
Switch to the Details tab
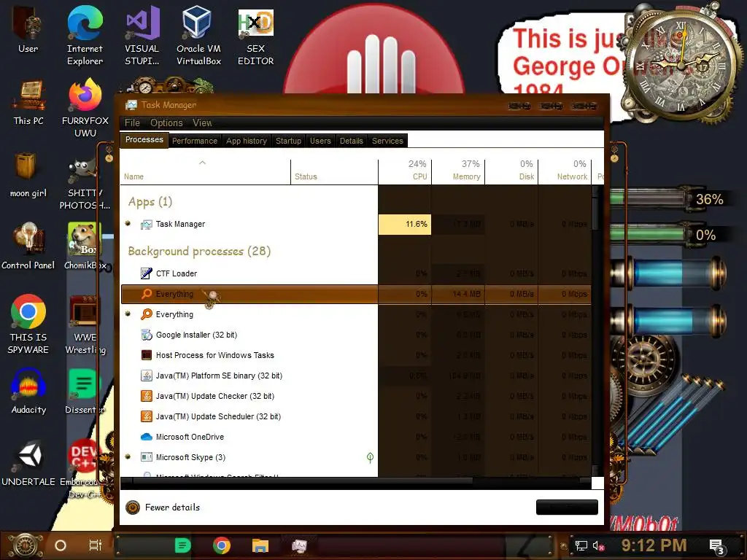pyautogui.click(x=351, y=141)
